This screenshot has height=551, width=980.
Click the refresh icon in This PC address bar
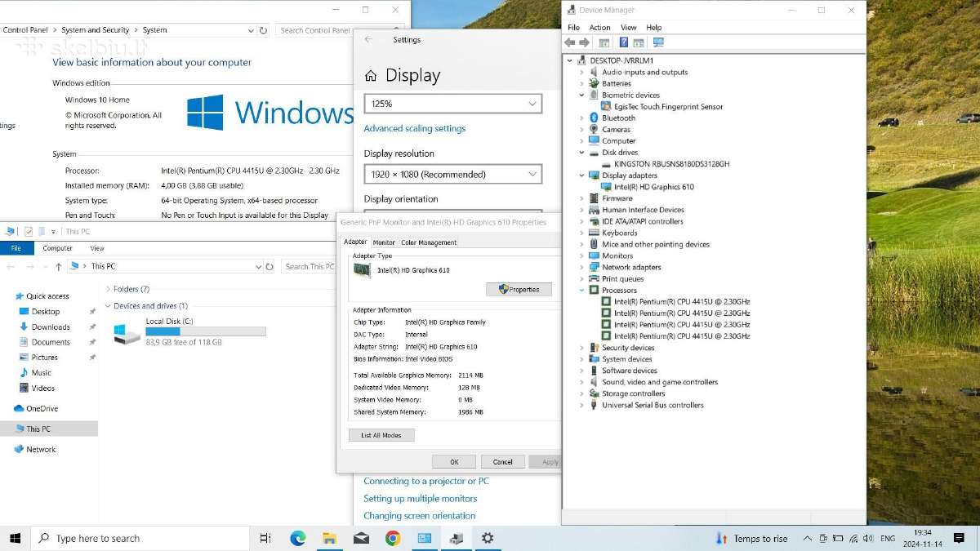click(x=269, y=266)
